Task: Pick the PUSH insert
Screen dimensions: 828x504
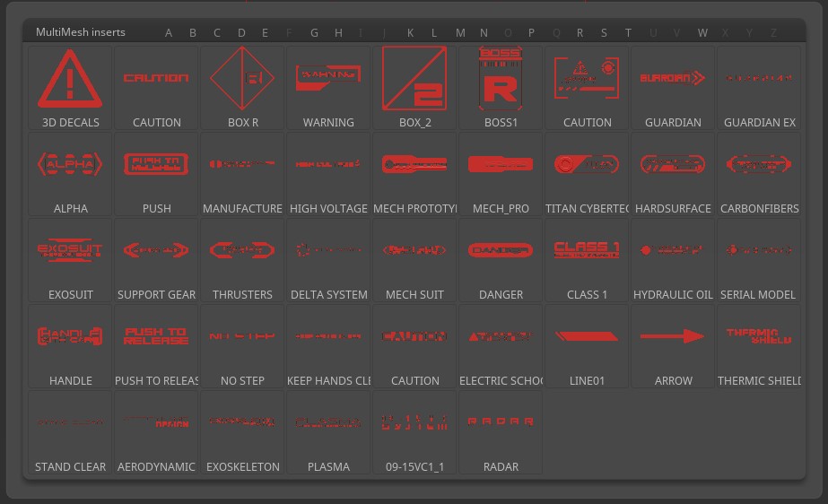Action: point(156,174)
